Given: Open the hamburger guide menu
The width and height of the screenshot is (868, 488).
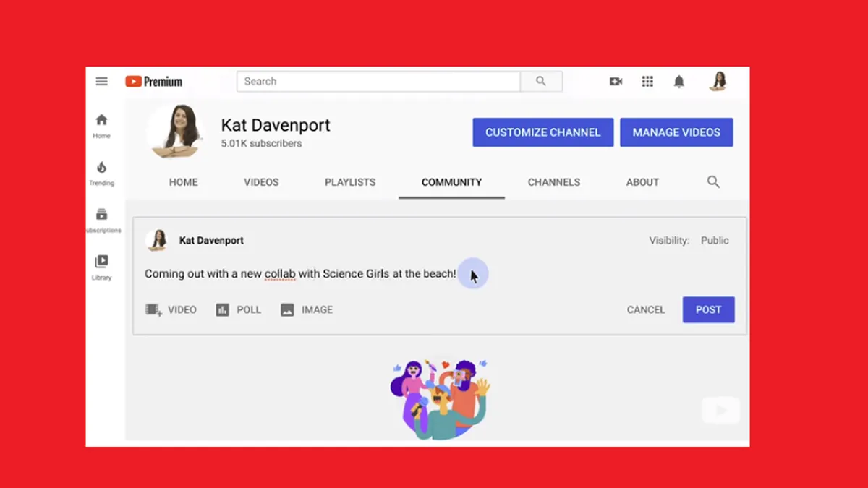Looking at the screenshot, I should point(101,82).
